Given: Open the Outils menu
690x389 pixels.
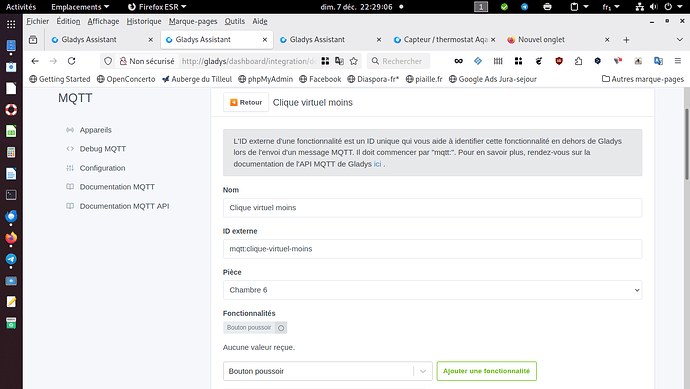Looking at the screenshot, I should coord(235,21).
